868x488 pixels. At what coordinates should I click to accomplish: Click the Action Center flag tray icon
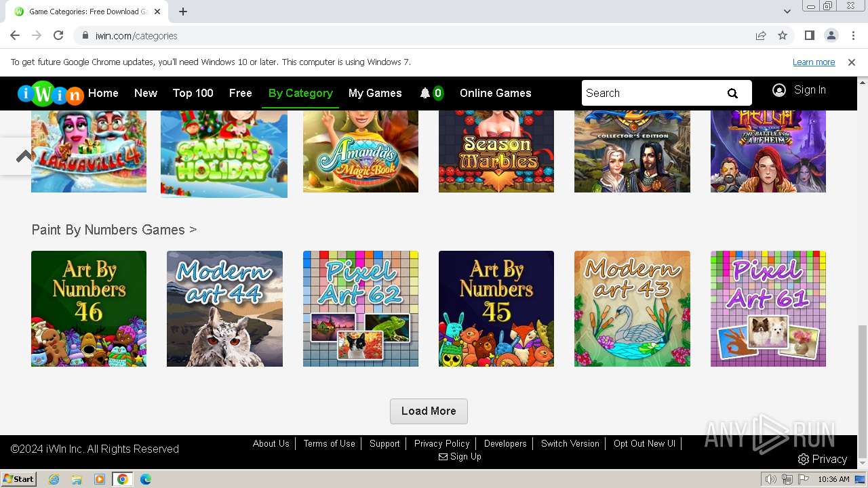click(x=803, y=479)
